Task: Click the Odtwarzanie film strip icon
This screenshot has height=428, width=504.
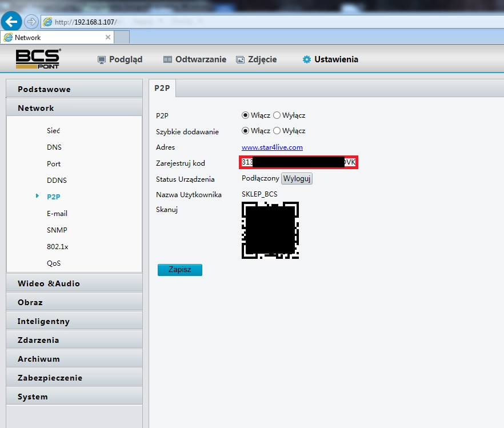Action: (x=167, y=59)
